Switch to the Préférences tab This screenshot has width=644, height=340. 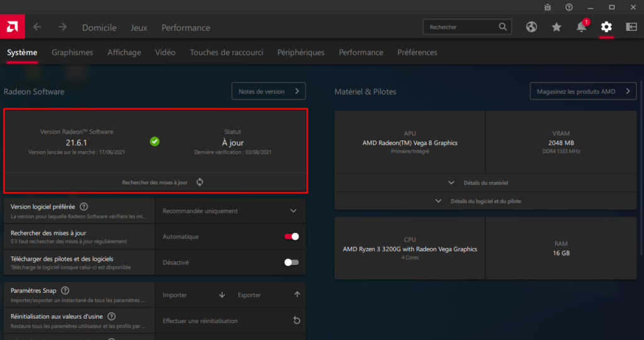click(418, 52)
